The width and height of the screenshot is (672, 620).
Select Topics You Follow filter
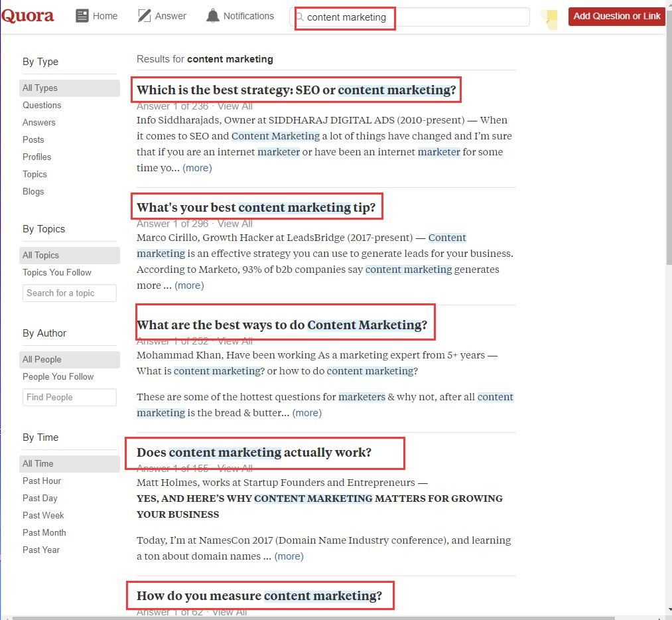[x=57, y=272]
